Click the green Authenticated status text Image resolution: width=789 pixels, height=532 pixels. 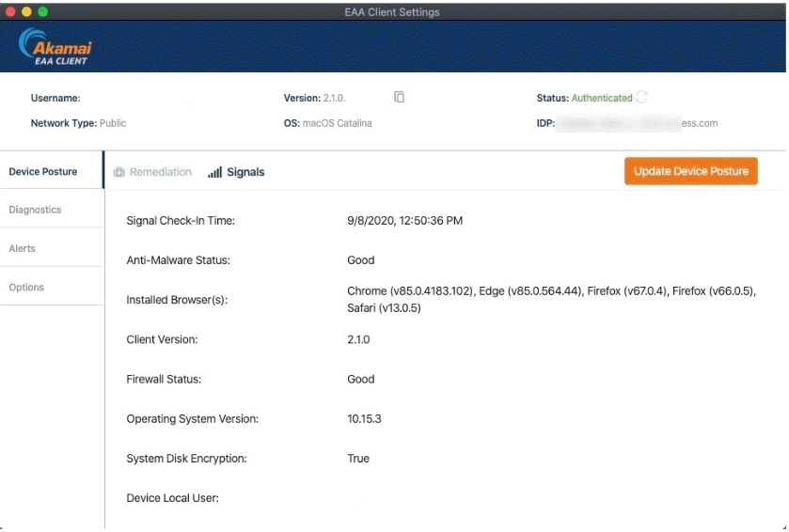(602, 98)
